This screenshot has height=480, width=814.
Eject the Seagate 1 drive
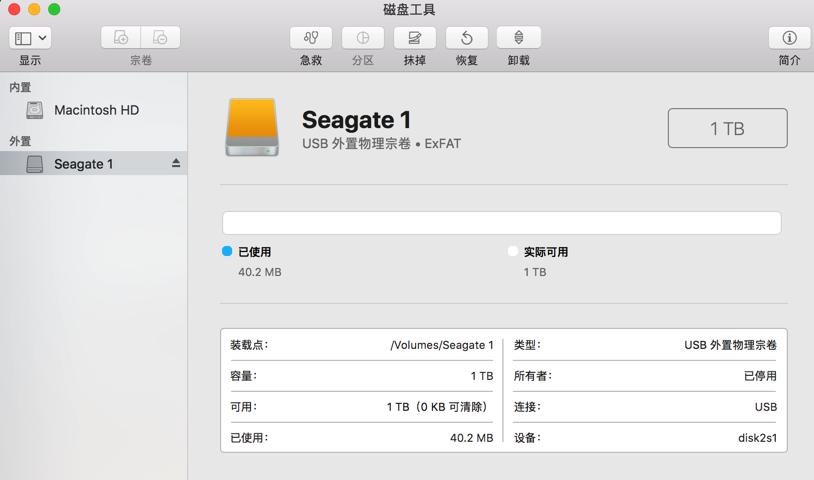(176, 163)
